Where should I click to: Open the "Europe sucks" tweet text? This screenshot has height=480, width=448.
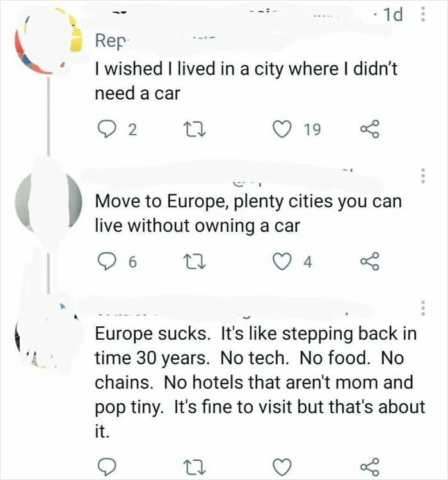(x=260, y=382)
